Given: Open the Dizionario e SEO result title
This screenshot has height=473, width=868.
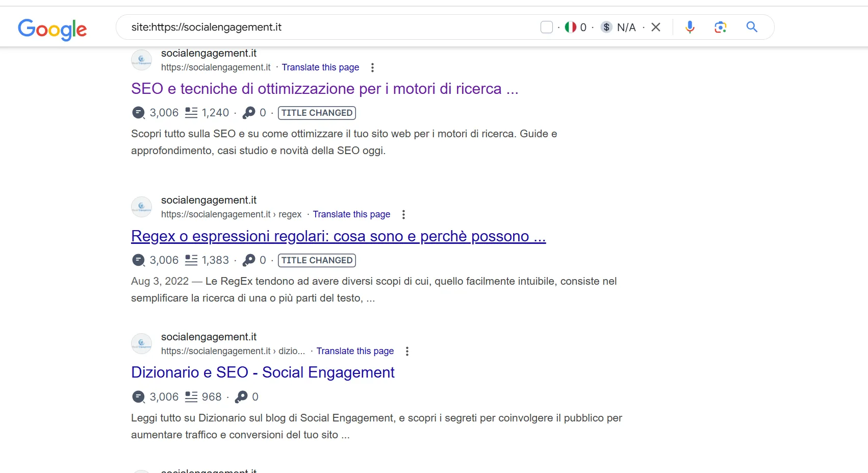Looking at the screenshot, I should pyautogui.click(x=263, y=372).
